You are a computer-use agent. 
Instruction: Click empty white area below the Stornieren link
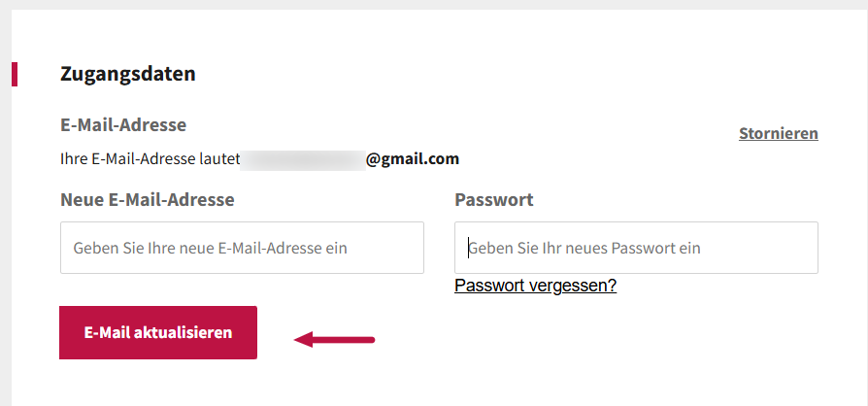click(778, 175)
